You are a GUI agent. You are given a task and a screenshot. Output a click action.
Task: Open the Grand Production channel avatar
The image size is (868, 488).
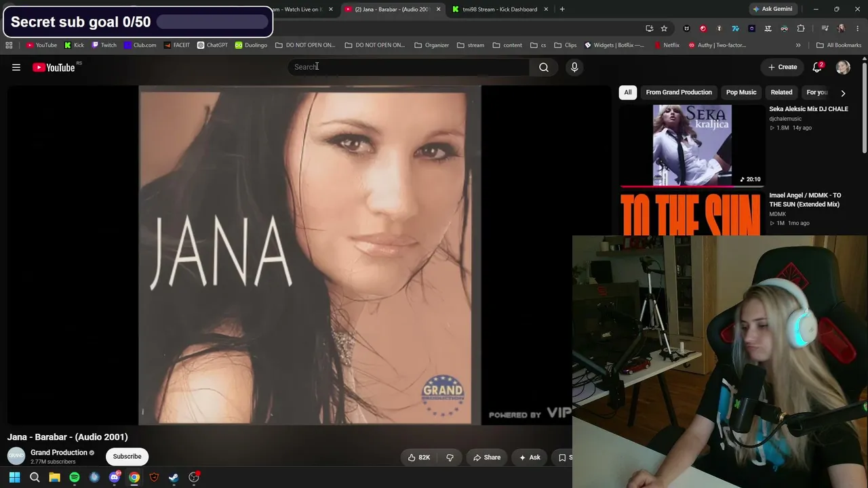[x=16, y=456]
